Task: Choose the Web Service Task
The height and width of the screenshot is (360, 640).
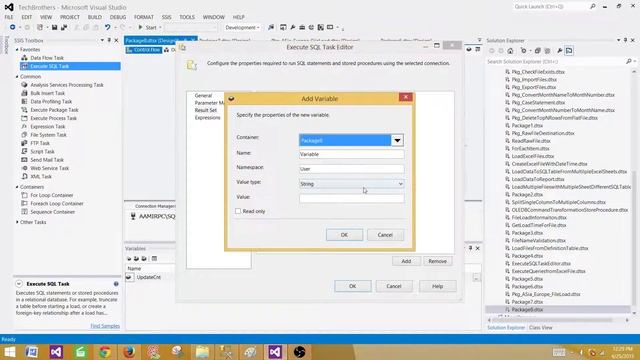Action: tap(49, 168)
